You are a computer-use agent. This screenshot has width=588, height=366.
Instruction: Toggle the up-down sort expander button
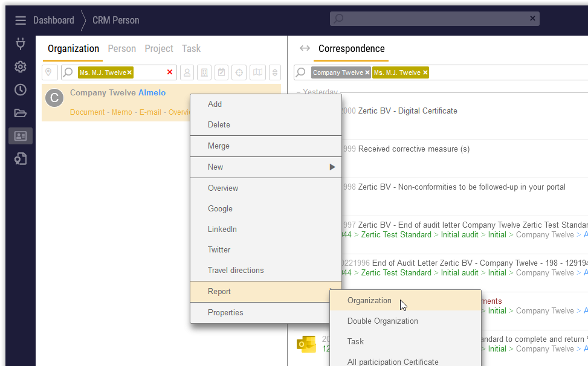coord(275,72)
